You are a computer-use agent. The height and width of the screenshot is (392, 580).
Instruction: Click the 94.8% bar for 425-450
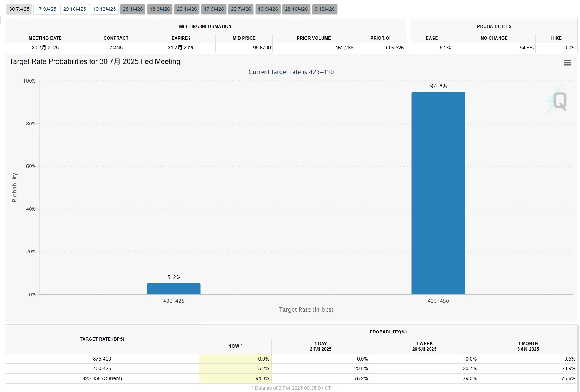438,193
